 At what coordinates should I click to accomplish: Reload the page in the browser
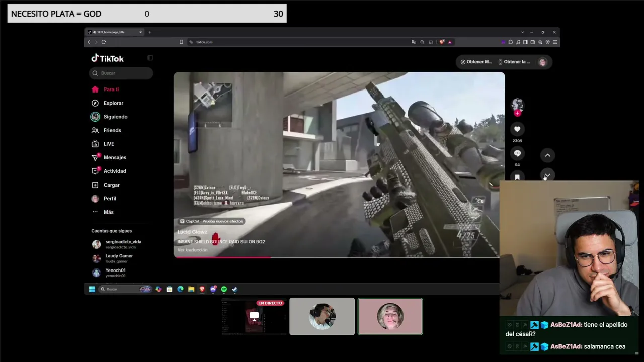tap(104, 42)
